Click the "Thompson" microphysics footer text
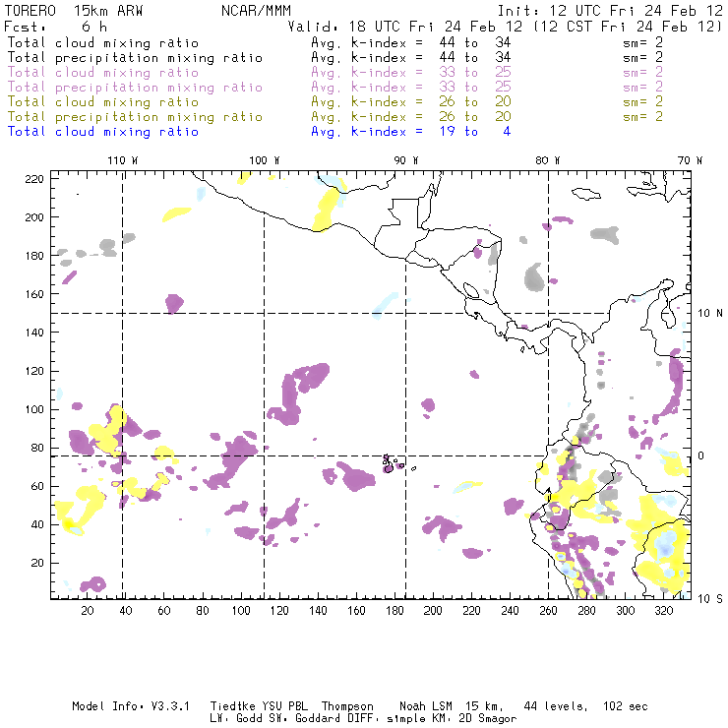The image size is (728, 728). tap(347, 707)
